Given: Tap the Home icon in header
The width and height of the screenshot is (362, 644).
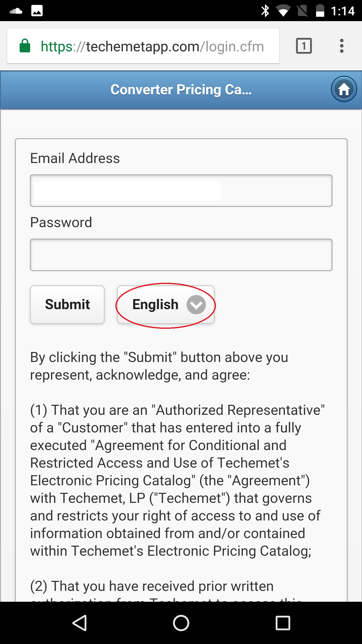Looking at the screenshot, I should [x=344, y=89].
